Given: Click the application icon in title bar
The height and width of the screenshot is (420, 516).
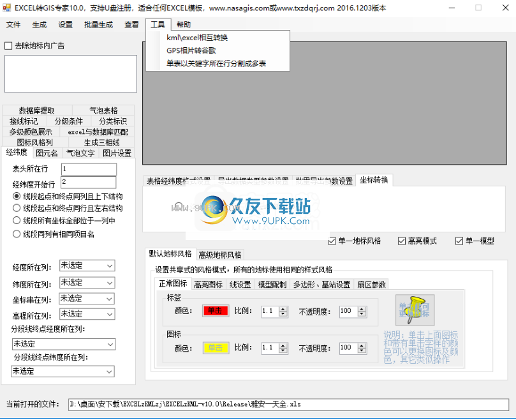Looking at the screenshot, I should [6, 8].
